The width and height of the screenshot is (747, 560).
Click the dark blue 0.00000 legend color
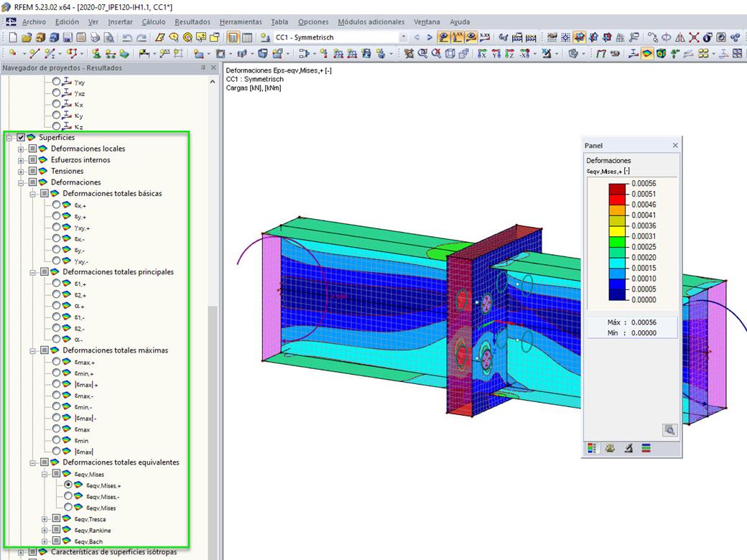click(x=617, y=294)
